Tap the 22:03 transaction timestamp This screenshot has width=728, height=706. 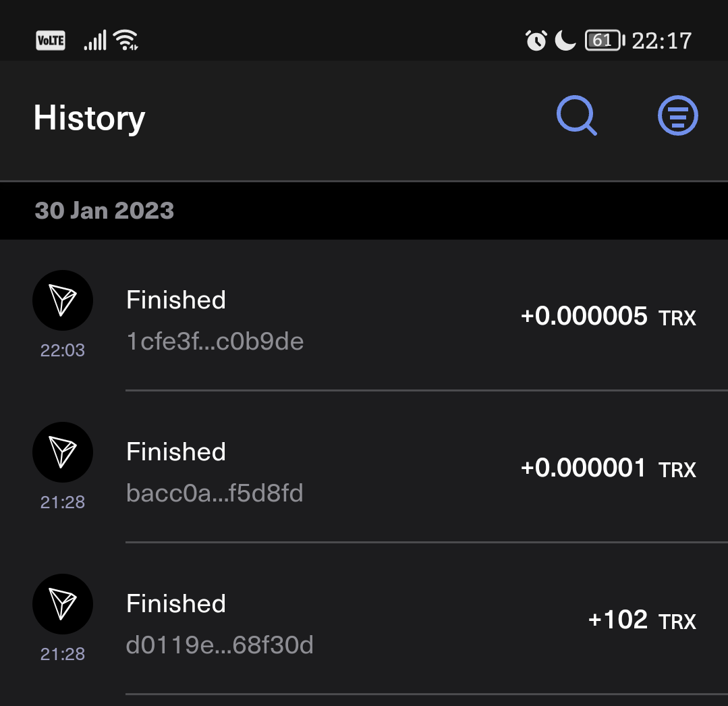[x=63, y=350]
